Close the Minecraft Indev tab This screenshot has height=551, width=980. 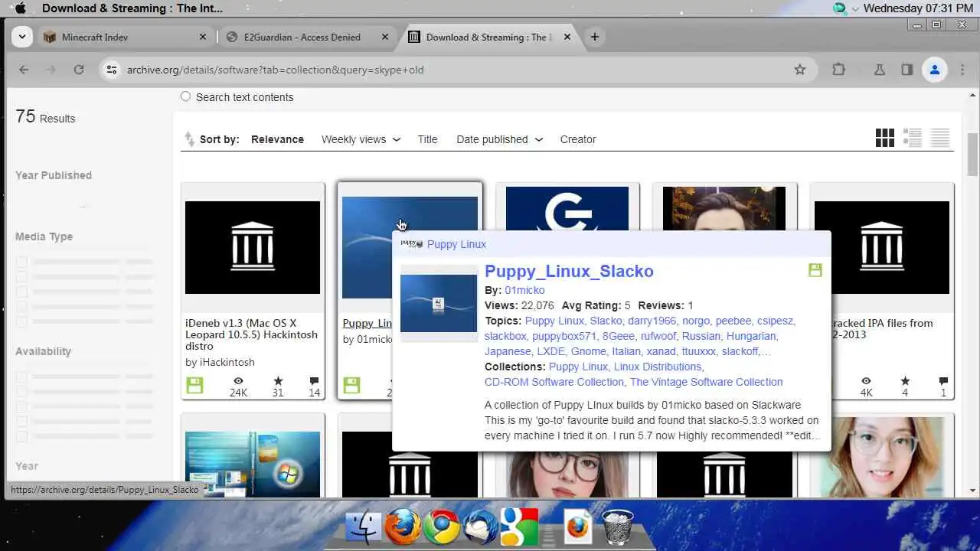tap(203, 37)
